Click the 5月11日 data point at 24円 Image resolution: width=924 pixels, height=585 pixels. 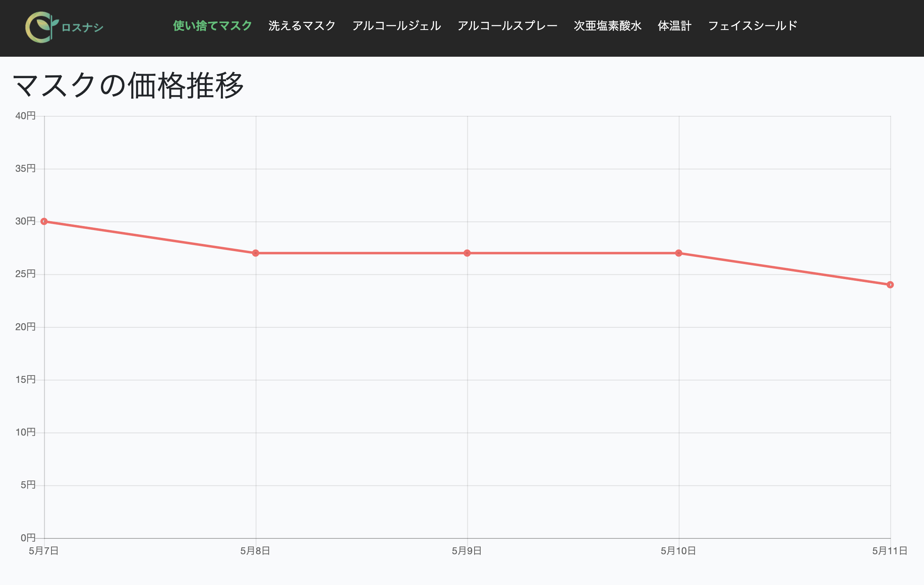coord(890,285)
